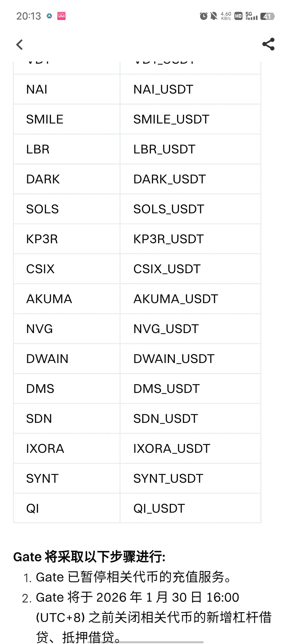Tap the pink bilibili notification icon
Viewport: 291px width, 644px height.
[61, 16]
